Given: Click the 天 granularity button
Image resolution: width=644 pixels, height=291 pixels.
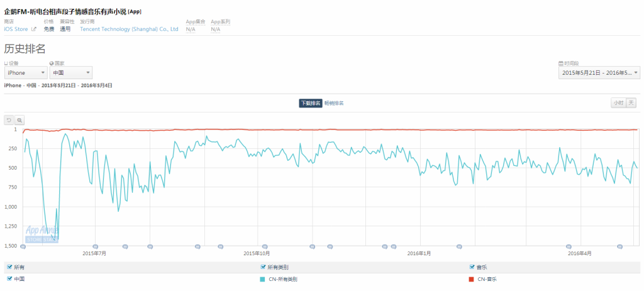Looking at the screenshot, I should coord(631,103).
